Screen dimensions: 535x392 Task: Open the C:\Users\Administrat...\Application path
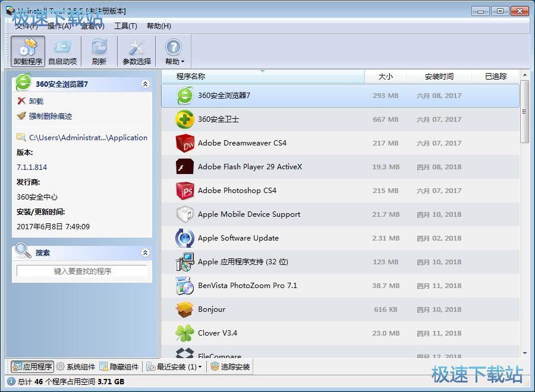pos(88,137)
